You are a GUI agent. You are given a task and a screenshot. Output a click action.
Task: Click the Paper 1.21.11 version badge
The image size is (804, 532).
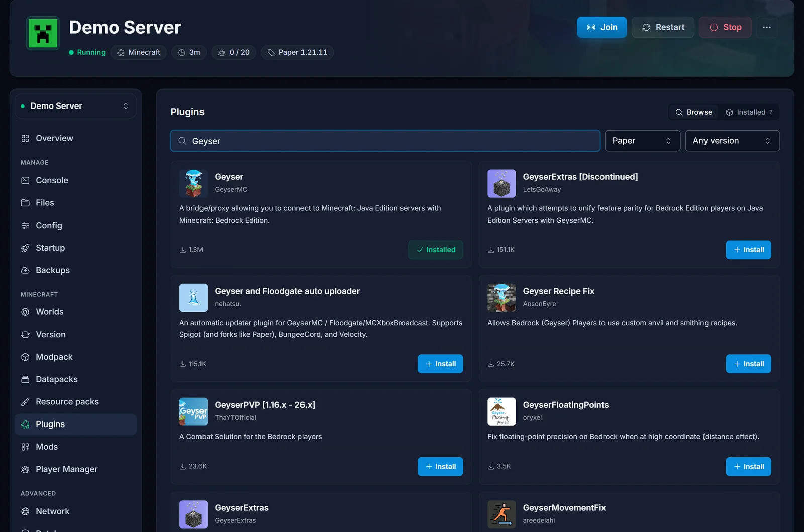(x=297, y=52)
